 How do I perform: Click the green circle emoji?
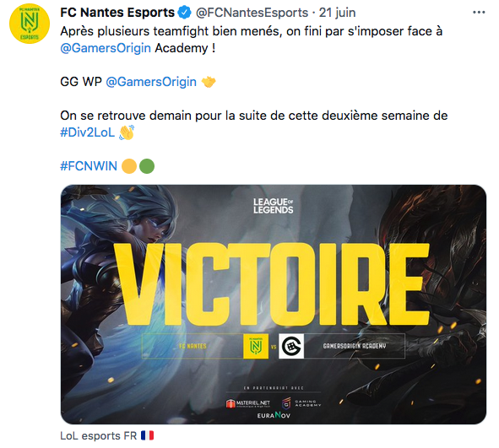coord(147,166)
